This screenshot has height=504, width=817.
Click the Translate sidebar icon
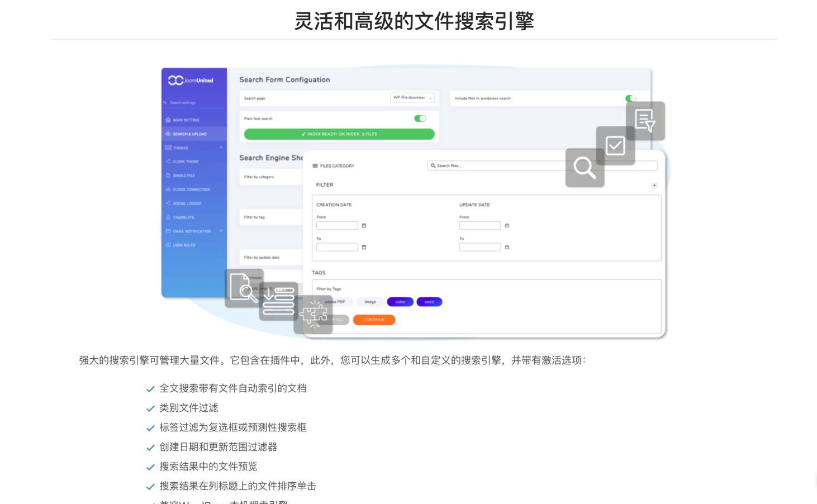(x=168, y=217)
